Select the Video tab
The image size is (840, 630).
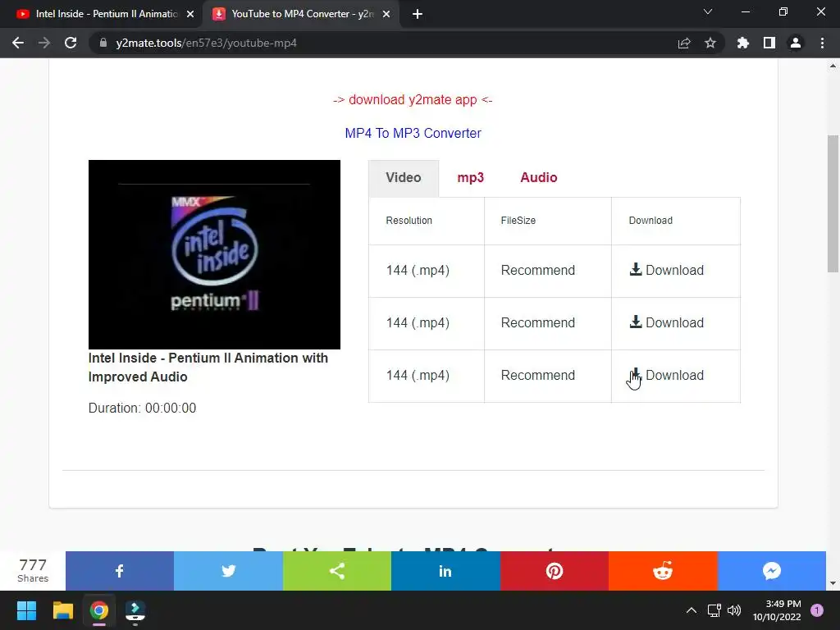404,178
